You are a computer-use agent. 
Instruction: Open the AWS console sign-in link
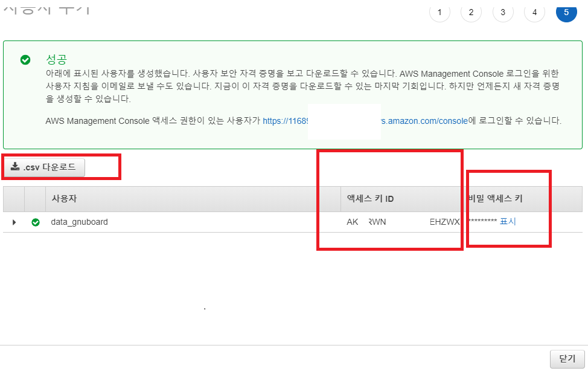tap(365, 121)
